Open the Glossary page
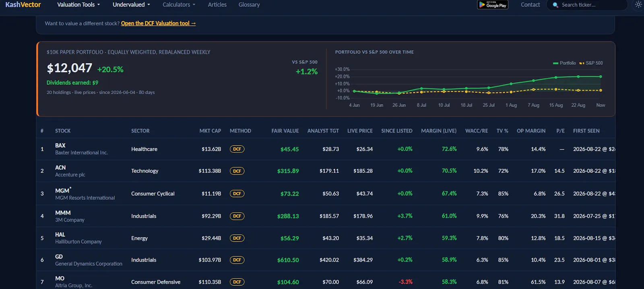Viewport: 644px width, 289px height. (249, 5)
